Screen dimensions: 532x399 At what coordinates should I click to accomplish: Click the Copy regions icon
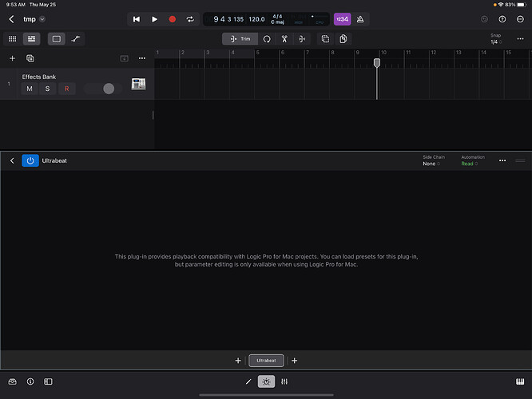pyautogui.click(x=325, y=39)
